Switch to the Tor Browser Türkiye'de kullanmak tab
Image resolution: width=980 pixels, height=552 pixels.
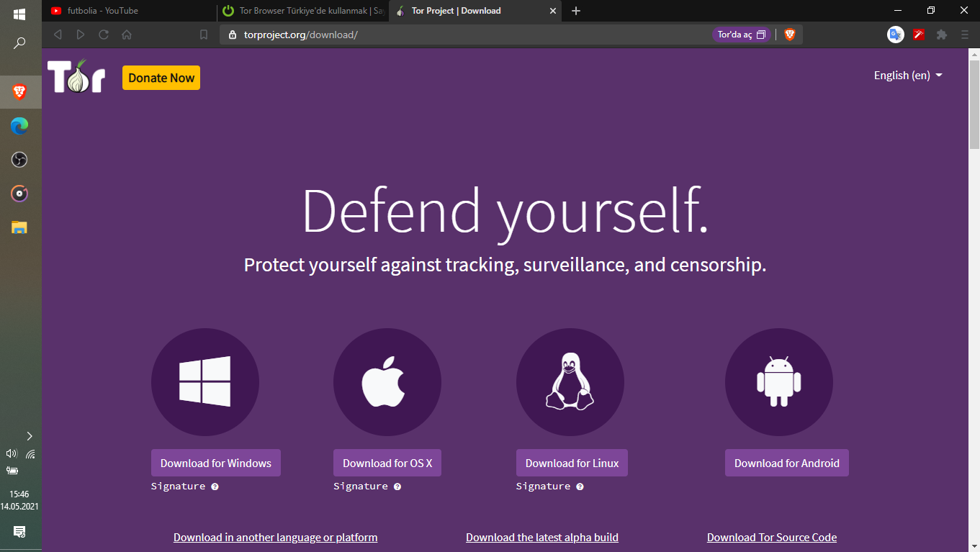tap(303, 11)
